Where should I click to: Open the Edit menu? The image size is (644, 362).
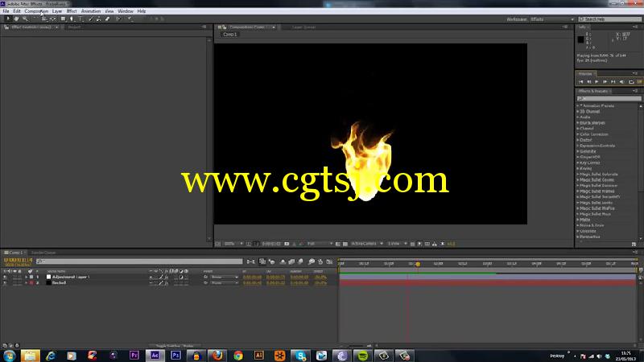pos(17,11)
